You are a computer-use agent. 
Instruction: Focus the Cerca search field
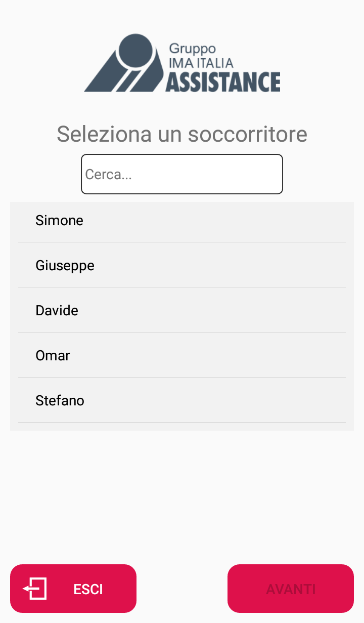click(182, 174)
